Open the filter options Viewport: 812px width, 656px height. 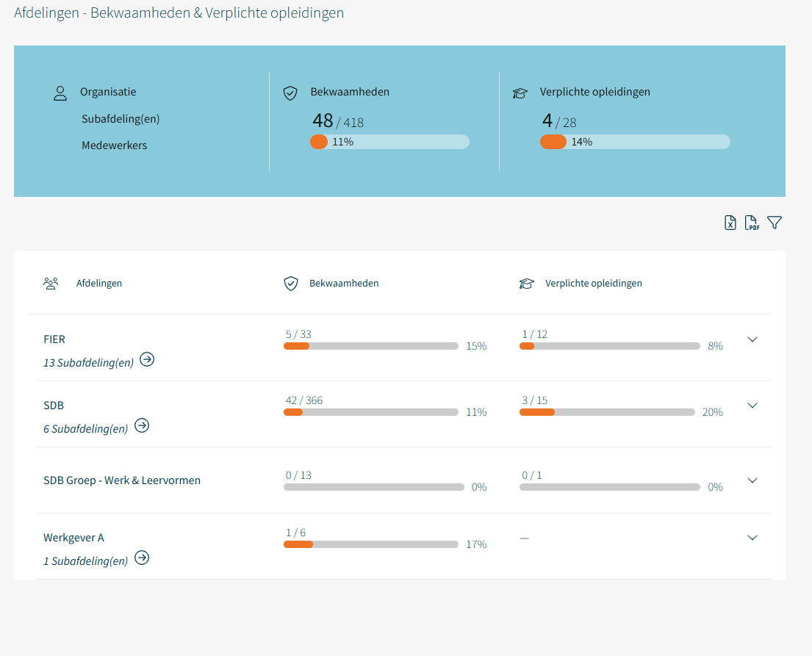(x=775, y=223)
